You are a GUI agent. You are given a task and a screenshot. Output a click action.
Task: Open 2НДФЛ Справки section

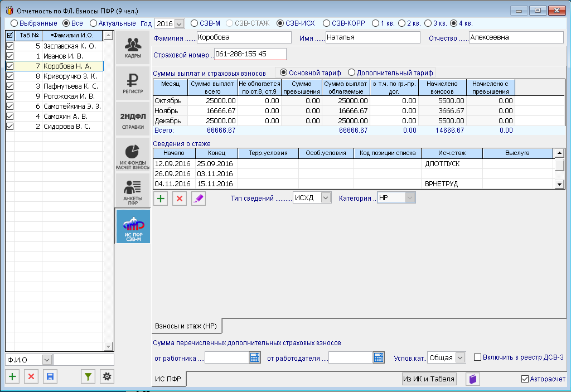133,119
